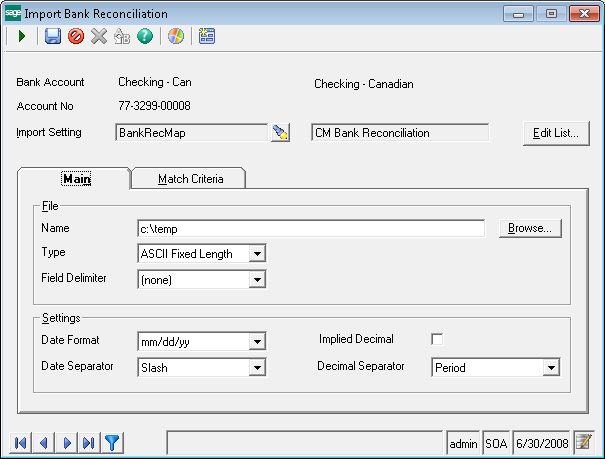
Task: Open Help via green question mark
Action: (145, 37)
